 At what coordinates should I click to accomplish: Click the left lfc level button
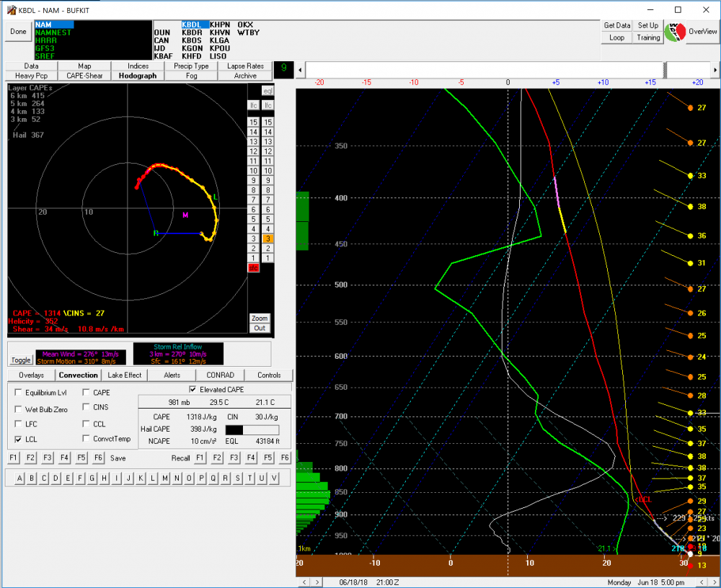[253, 105]
